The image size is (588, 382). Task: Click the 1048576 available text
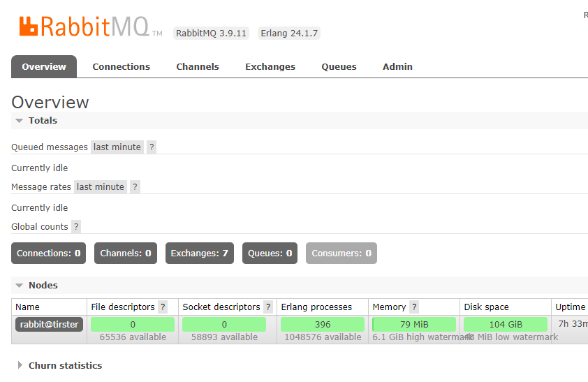tap(323, 337)
